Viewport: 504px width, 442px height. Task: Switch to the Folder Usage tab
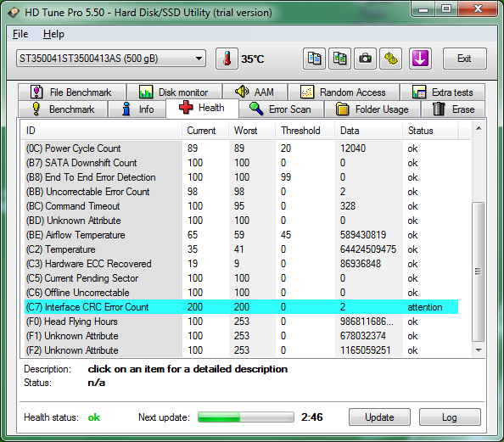click(x=372, y=109)
